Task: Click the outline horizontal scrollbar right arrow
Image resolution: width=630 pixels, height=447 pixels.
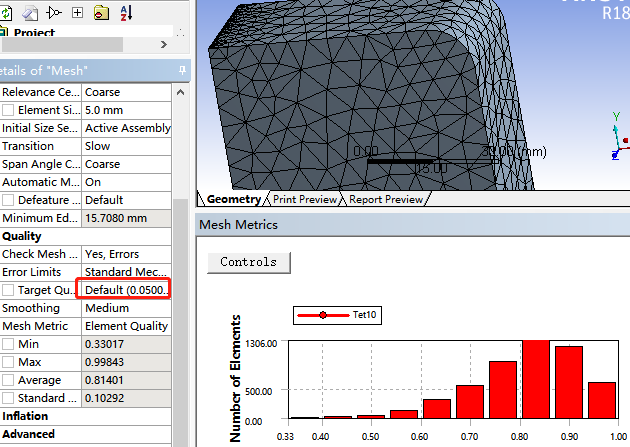Action: coord(164,45)
